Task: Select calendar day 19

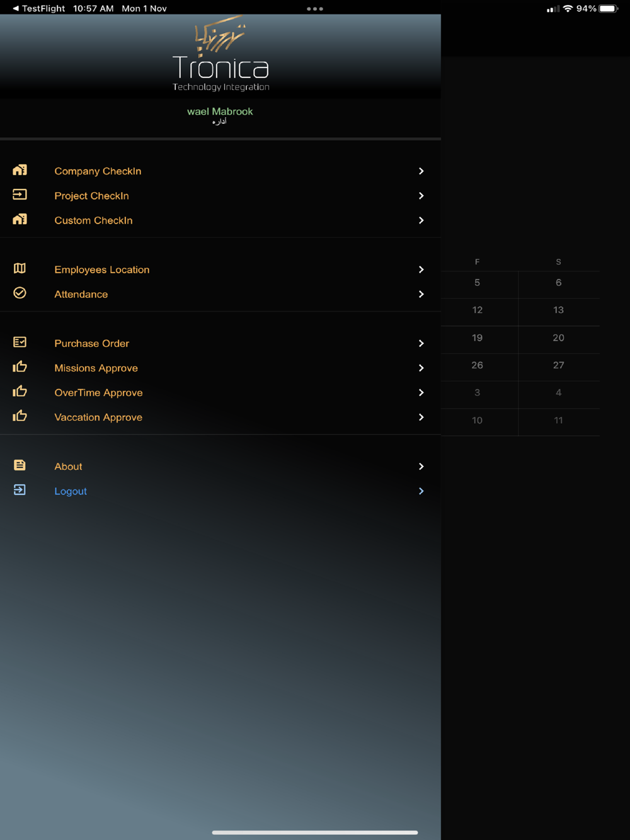Action: tap(478, 338)
